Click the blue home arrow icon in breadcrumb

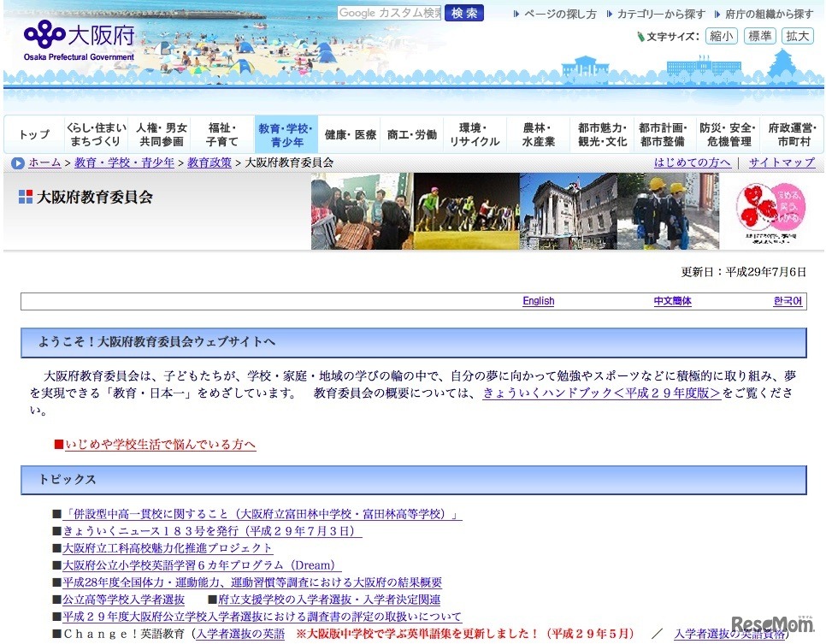click(x=18, y=163)
